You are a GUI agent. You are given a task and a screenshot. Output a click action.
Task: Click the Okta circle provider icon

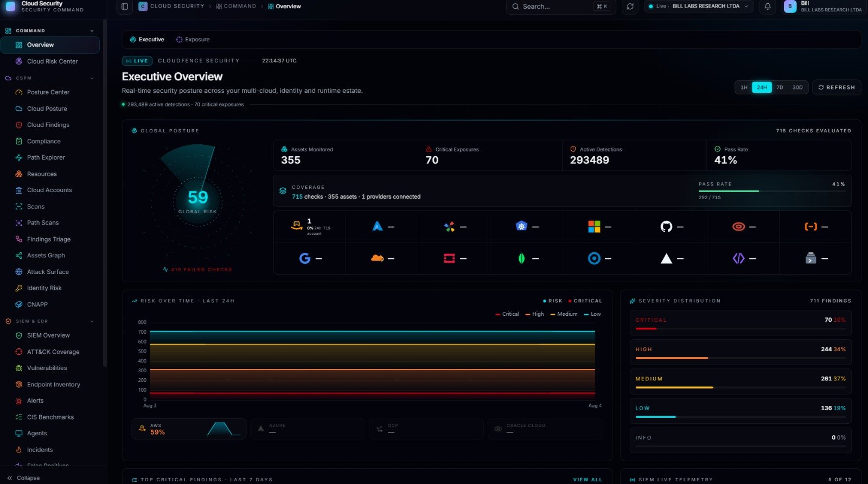coord(594,258)
